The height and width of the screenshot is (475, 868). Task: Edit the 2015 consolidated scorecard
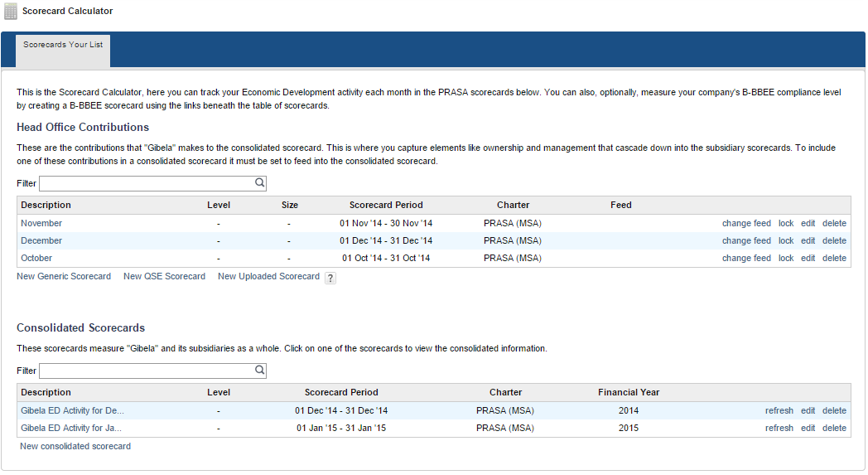808,428
